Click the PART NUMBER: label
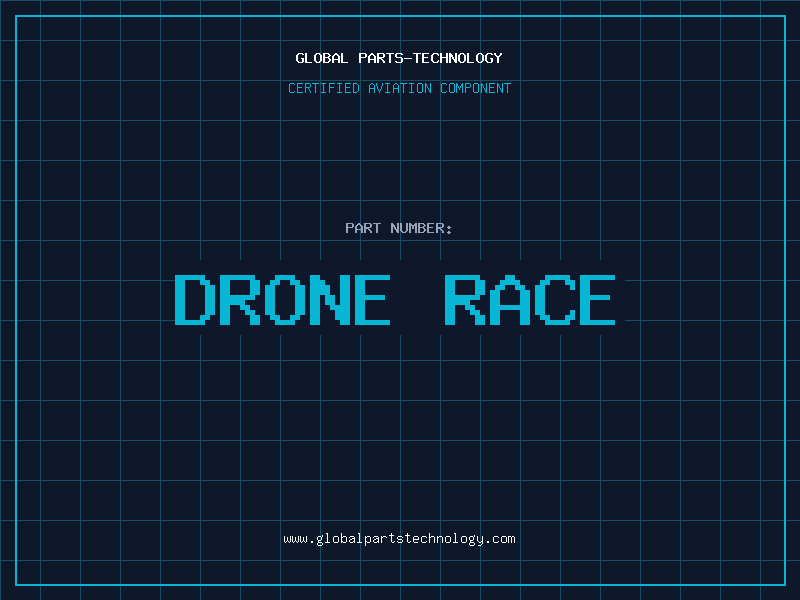Screen dimensions: 800x600 click(399, 228)
